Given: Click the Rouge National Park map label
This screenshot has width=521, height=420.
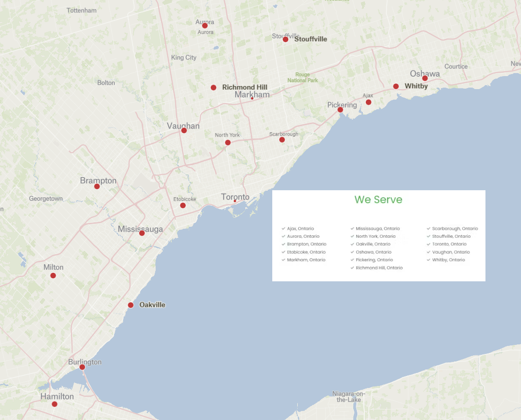Looking at the screenshot, I should [302, 78].
